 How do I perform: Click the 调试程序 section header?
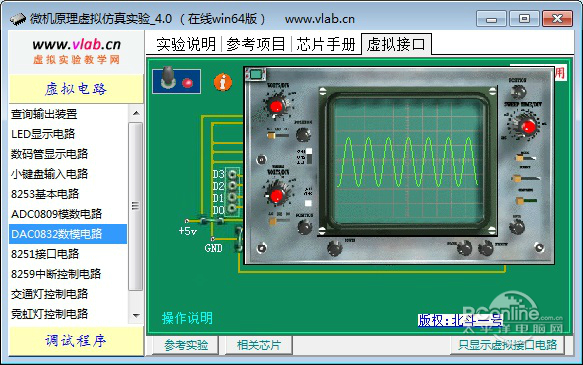tap(76, 341)
